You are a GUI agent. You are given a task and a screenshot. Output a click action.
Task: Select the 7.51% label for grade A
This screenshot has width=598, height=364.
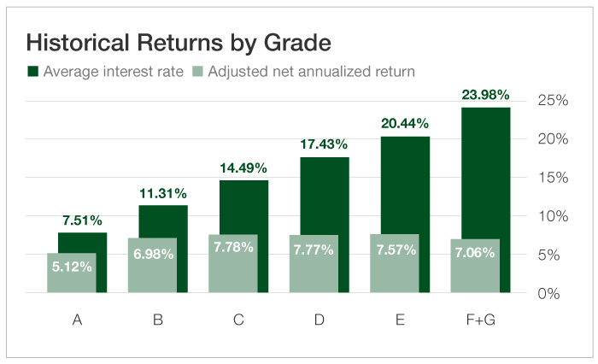(82, 220)
